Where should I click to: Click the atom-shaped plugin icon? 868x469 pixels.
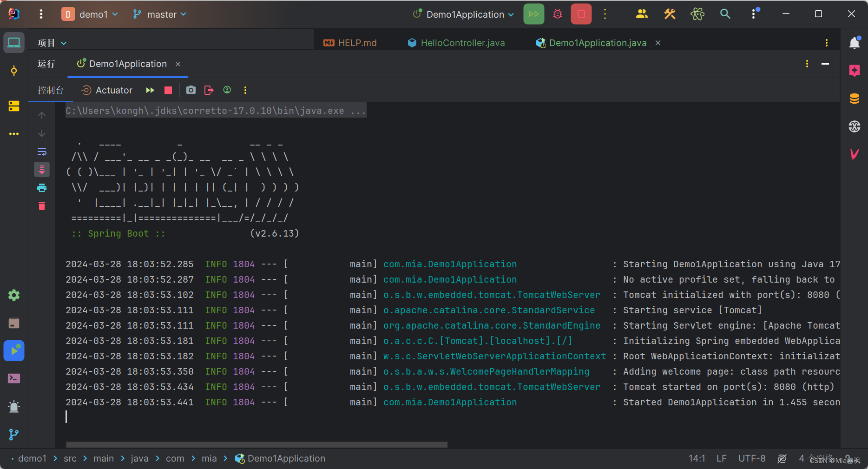click(697, 14)
